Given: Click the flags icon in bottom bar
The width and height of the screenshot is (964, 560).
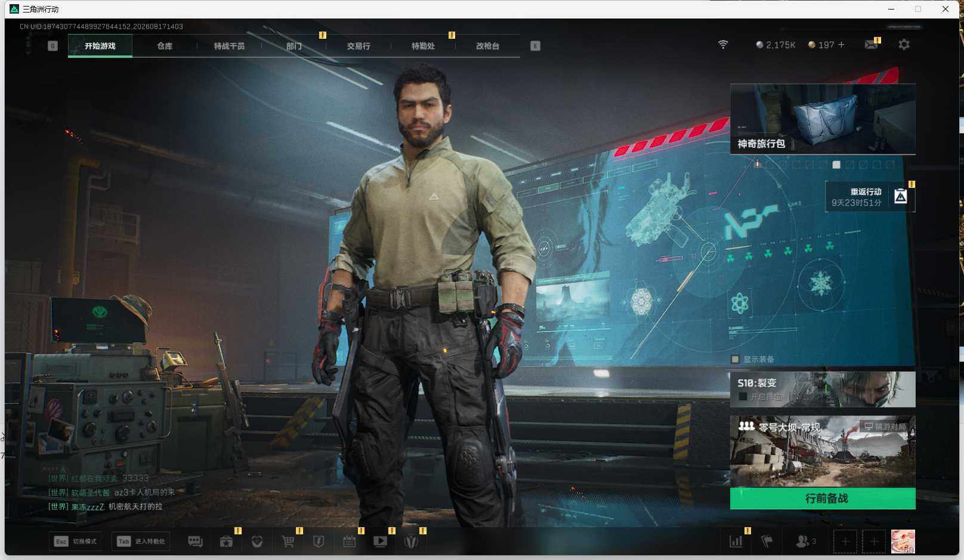Looking at the screenshot, I should (767, 542).
